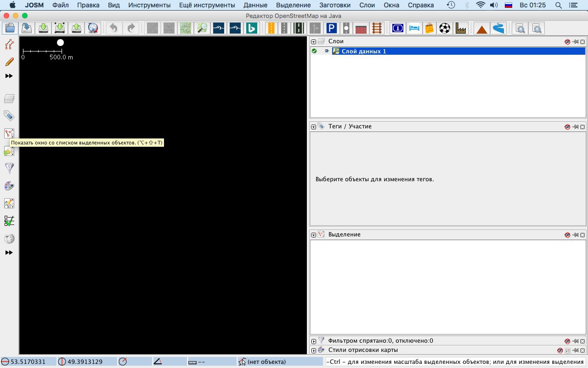
Task: Click status bar (нет объекта) field
Action: point(281,362)
